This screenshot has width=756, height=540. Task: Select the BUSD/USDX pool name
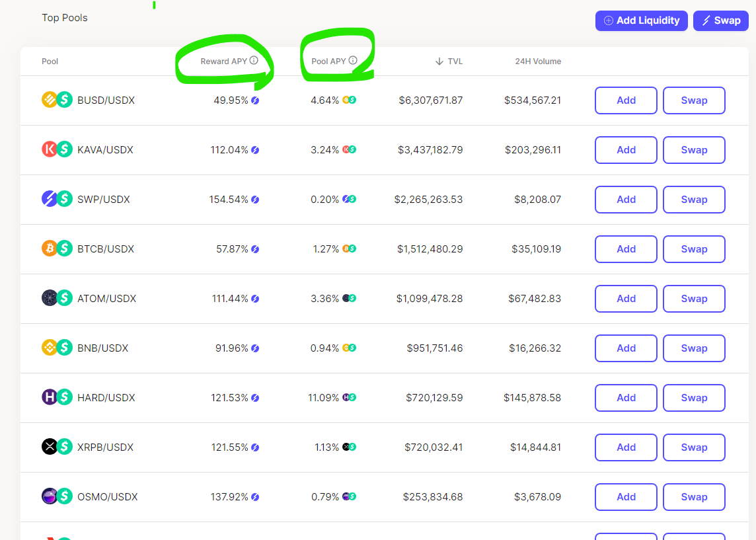coord(106,100)
